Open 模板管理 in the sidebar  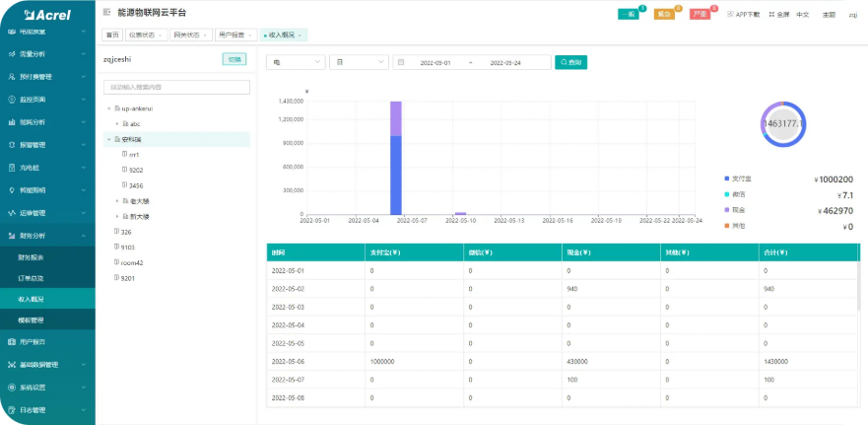point(31,320)
